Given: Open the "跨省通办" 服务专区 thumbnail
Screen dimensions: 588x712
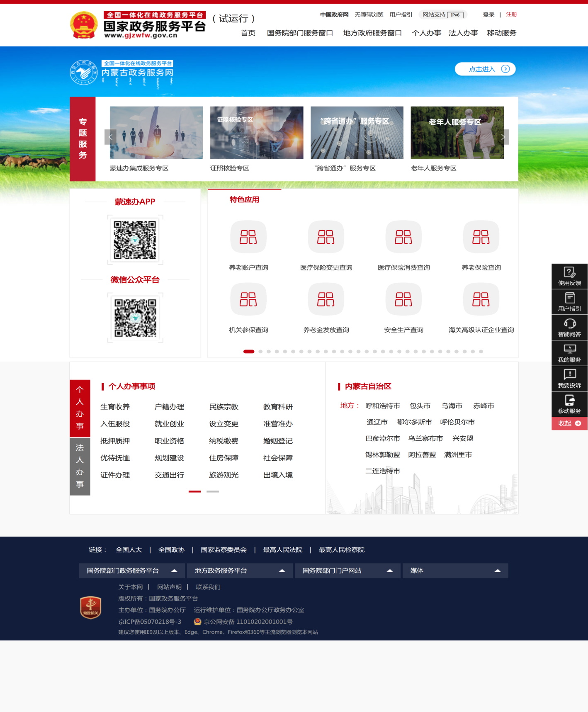Looking at the screenshot, I should [x=357, y=133].
